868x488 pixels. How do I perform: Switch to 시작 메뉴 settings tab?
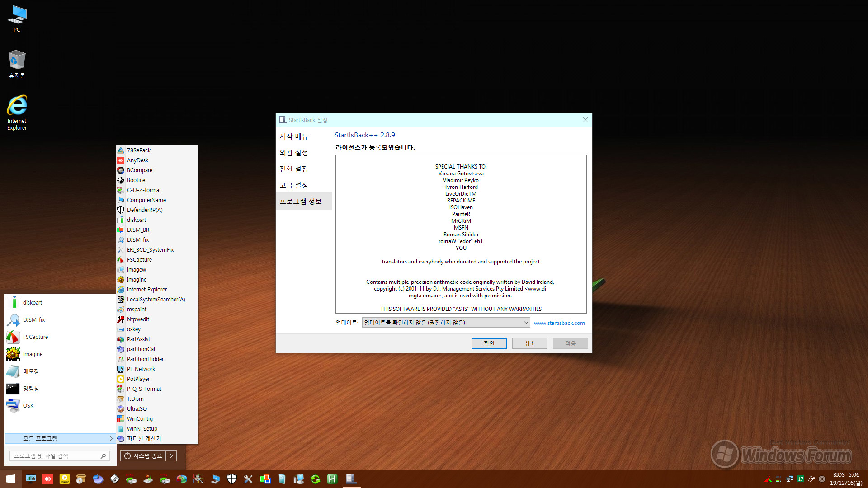(x=304, y=136)
